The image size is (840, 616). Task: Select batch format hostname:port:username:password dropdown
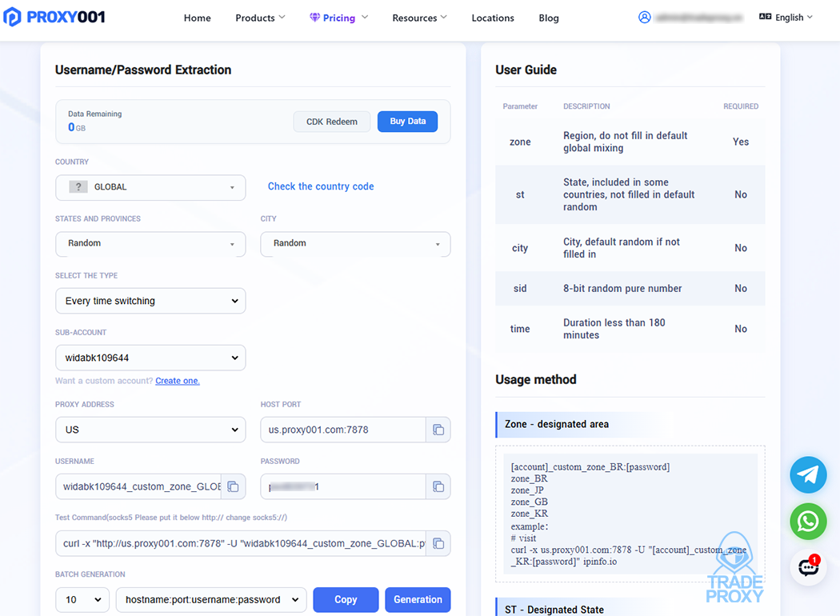pyautogui.click(x=211, y=600)
